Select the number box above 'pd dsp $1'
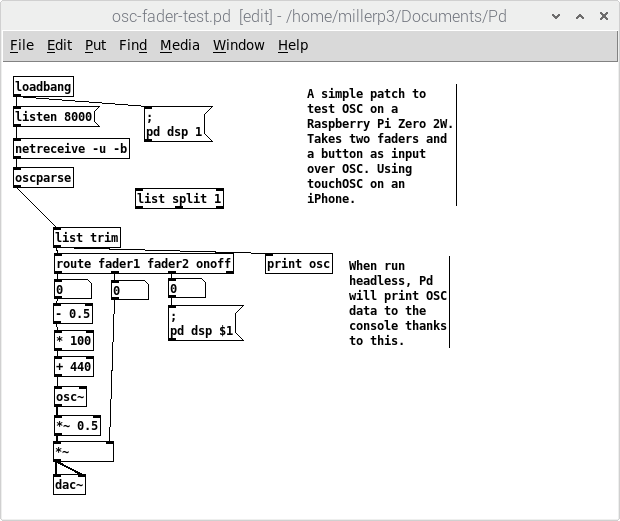 187,289
